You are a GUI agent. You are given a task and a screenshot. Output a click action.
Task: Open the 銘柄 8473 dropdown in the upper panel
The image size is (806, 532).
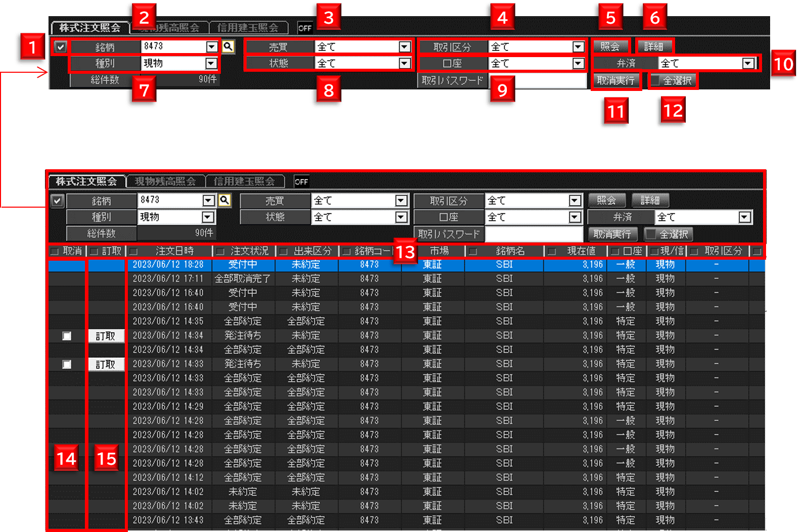(212, 47)
